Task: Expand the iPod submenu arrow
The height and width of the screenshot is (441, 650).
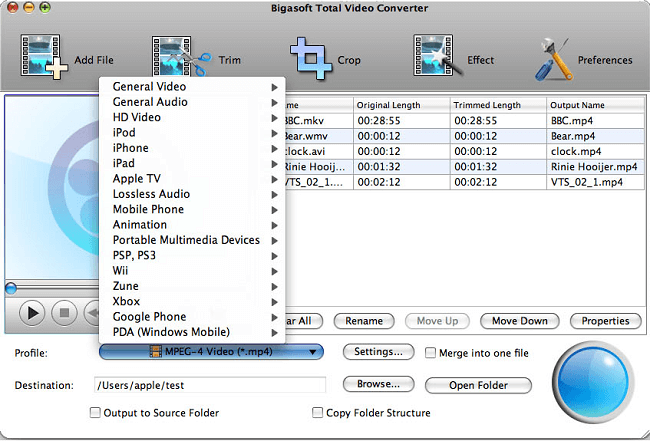Action: (x=274, y=133)
